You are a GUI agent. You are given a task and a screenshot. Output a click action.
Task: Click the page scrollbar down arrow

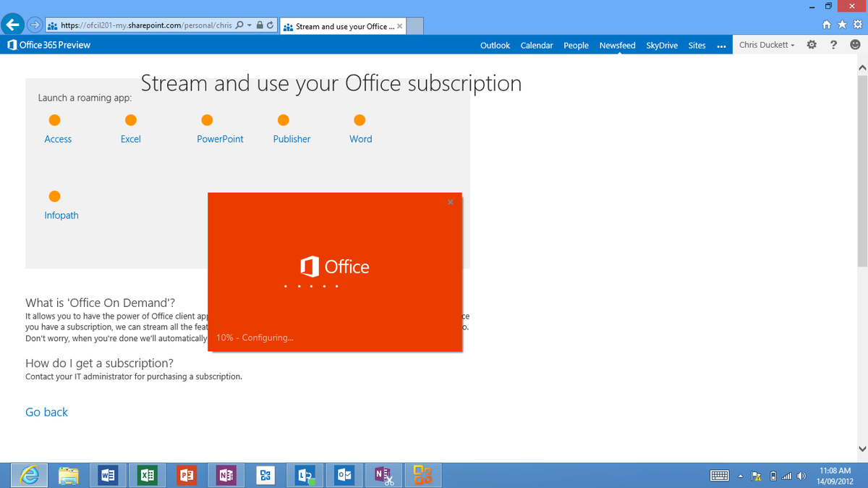click(x=861, y=447)
